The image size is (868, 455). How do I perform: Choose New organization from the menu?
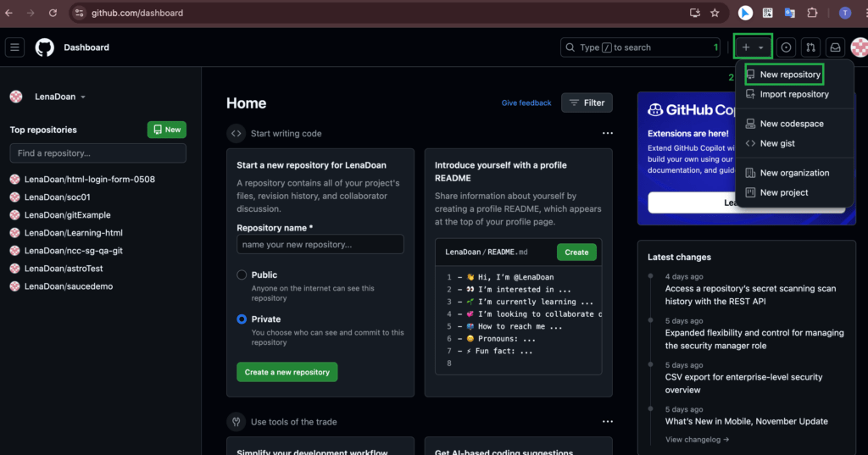click(x=793, y=173)
